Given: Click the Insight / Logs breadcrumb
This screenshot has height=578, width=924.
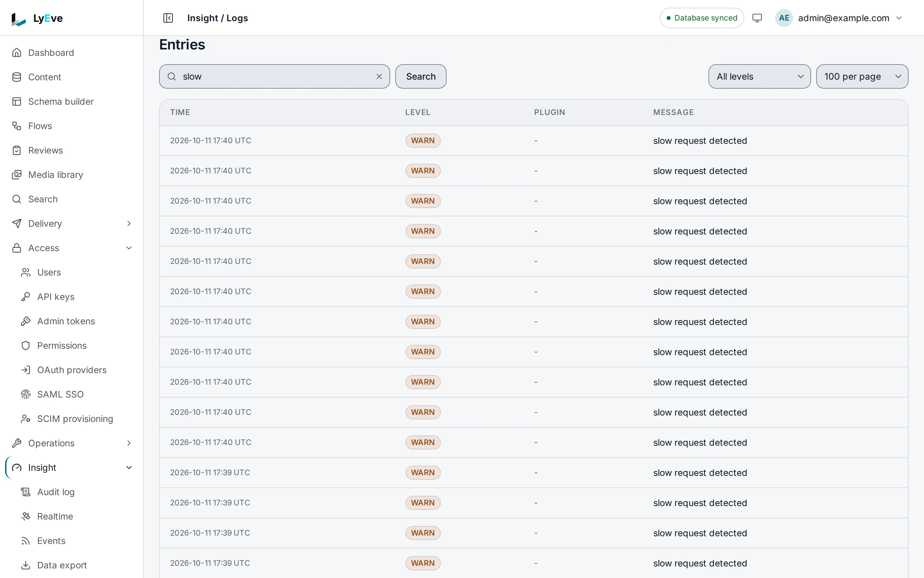Looking at the screenshot, I should pos(218,18).
